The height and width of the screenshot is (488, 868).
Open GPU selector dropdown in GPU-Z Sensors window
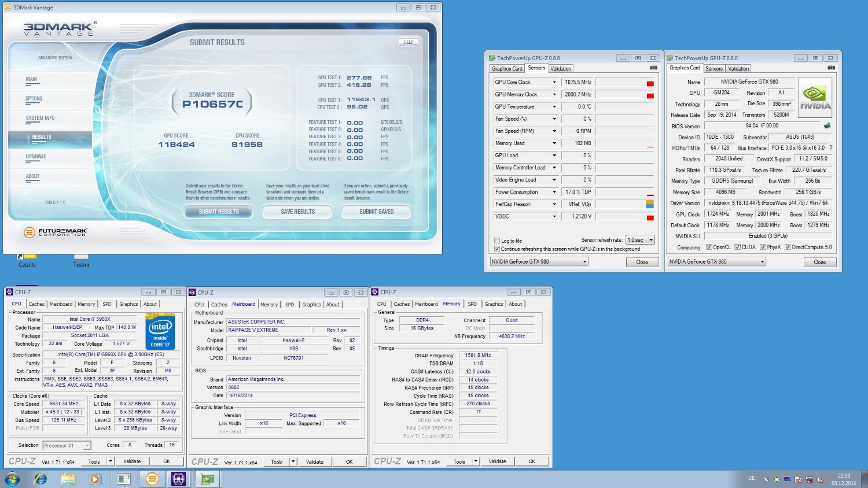point(539,262)
